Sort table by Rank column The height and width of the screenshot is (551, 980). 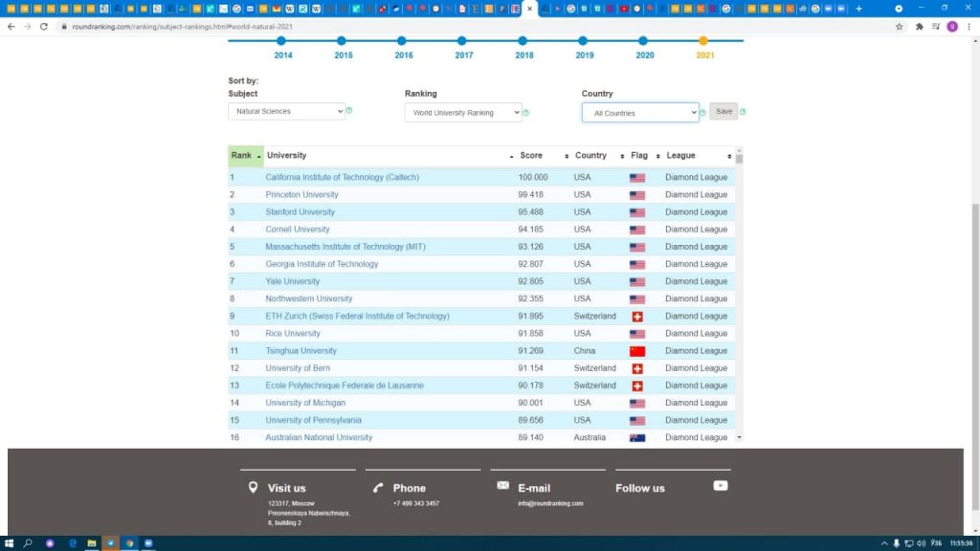click(246, 156)
